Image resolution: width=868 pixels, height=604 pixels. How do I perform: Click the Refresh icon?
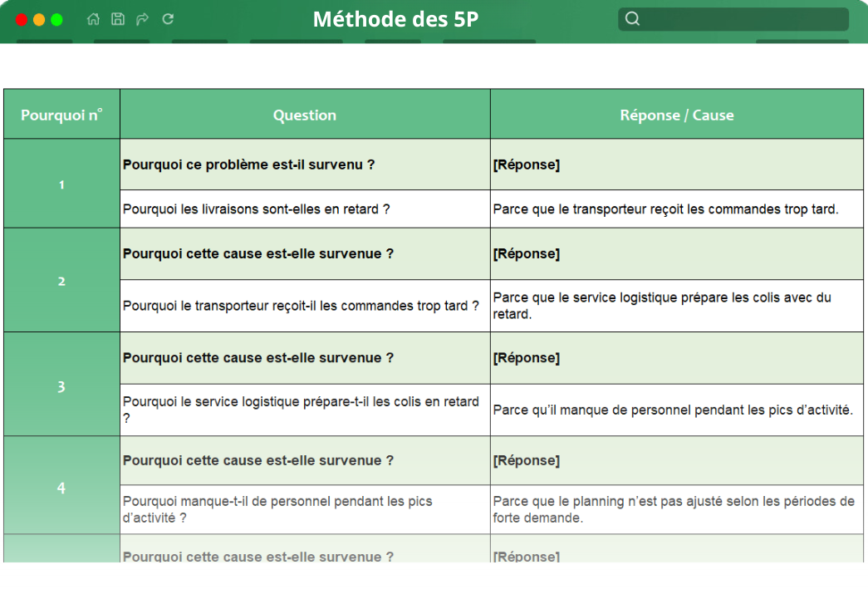[167, 18]
